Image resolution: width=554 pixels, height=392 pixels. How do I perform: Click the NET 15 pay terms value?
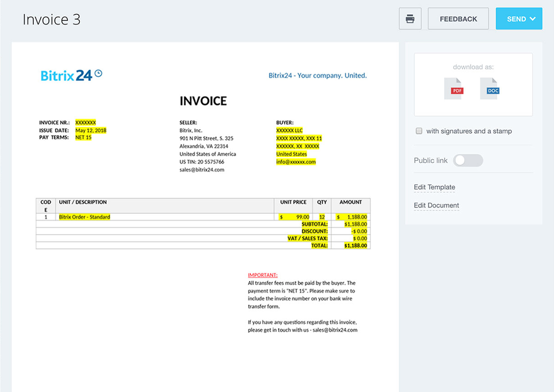tap(84, 137)
